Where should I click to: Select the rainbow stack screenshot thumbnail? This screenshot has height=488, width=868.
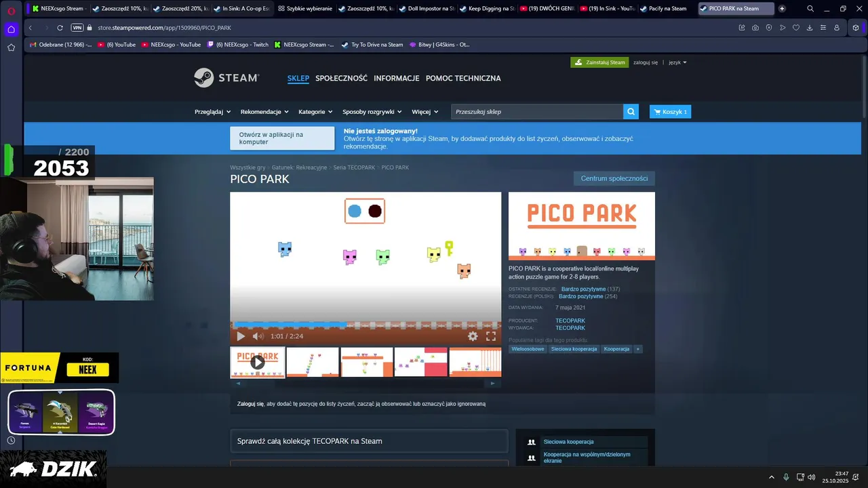tap(313, 362)
